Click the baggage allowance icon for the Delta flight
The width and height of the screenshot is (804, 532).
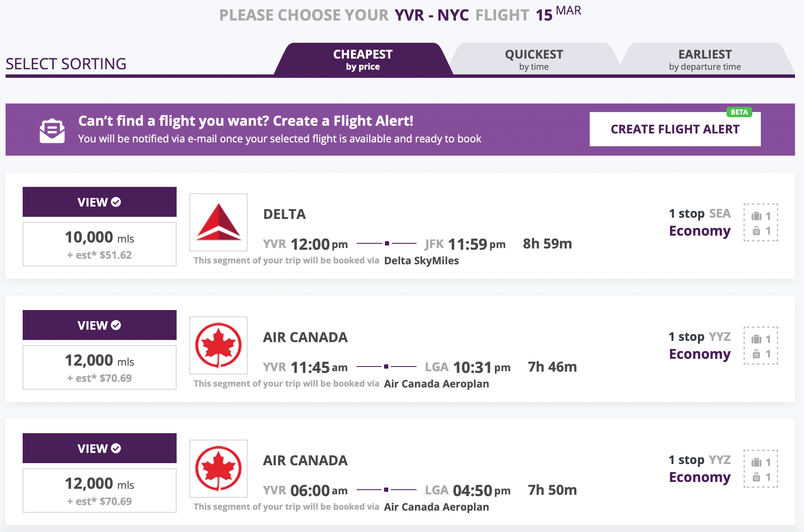760,222
